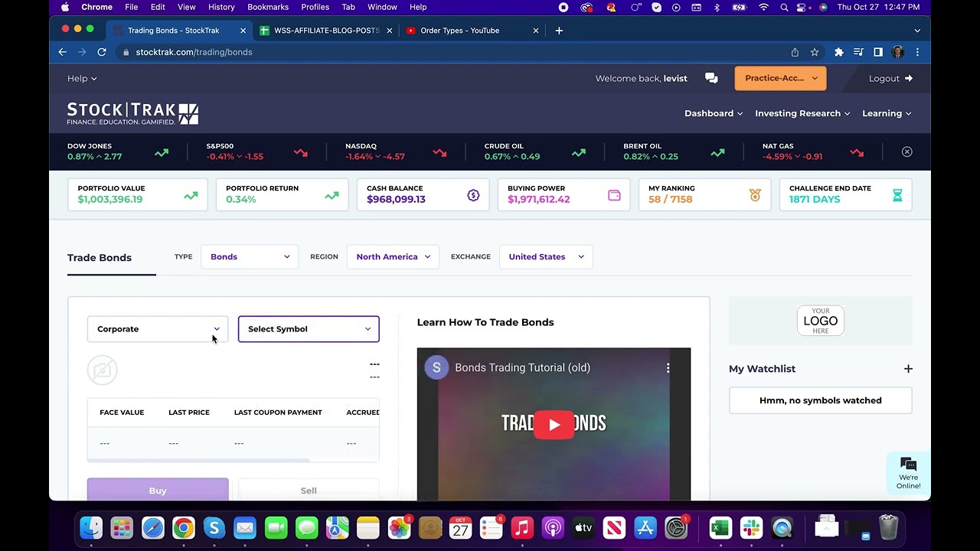This screenshot has width=980, height=551.
Task: Click the horizontal scrollbar under bond table
Action: pyautogui.click(x=199, y=460)
